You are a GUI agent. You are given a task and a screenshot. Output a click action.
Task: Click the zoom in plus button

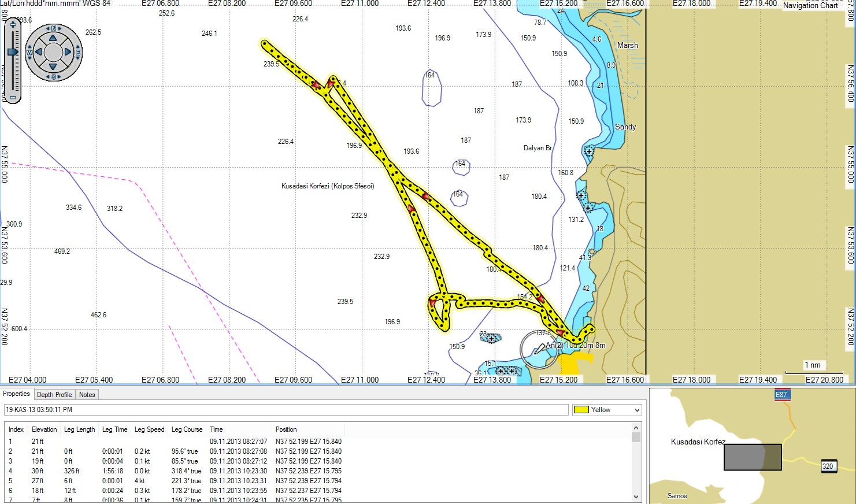point(13,25)
